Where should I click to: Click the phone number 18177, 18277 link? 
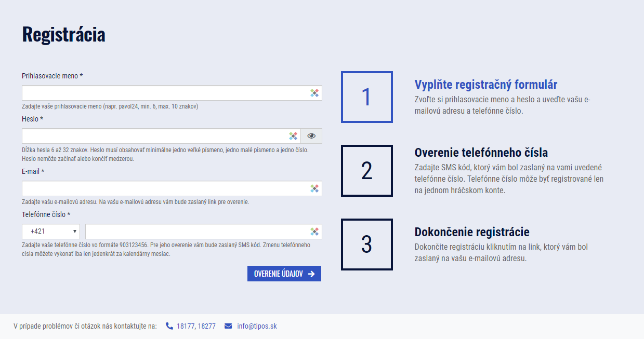pos(196,326)
